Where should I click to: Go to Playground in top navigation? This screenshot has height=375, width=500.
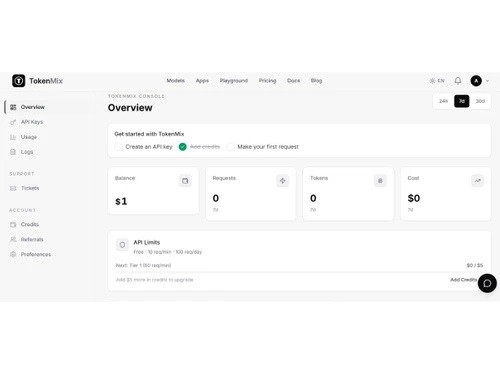click(234, 81)
